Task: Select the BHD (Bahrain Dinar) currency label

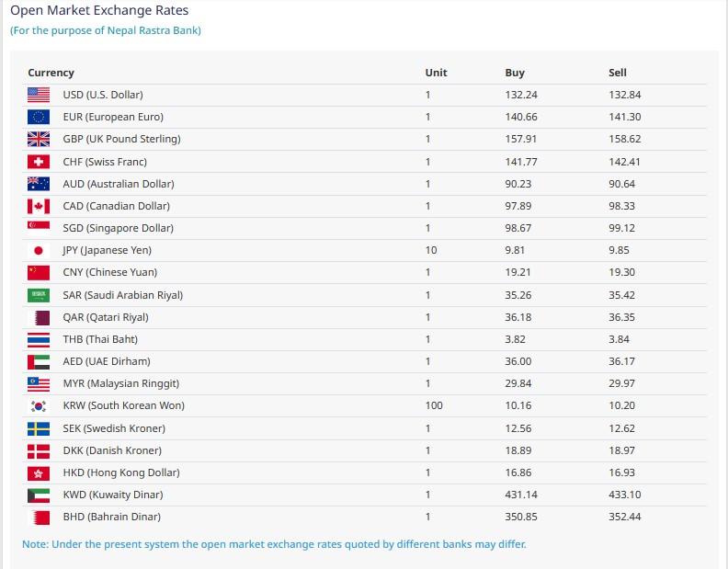Action: click(x=111, y=517)
